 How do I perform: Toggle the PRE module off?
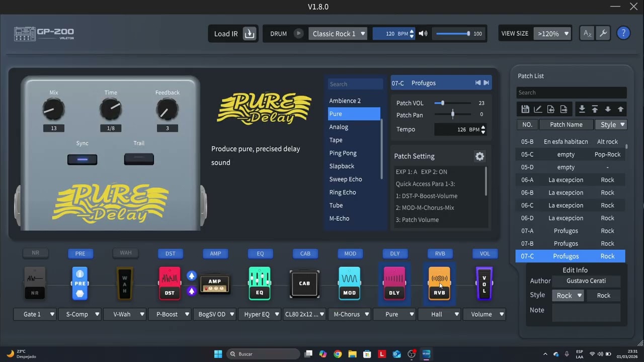point(80,253)
